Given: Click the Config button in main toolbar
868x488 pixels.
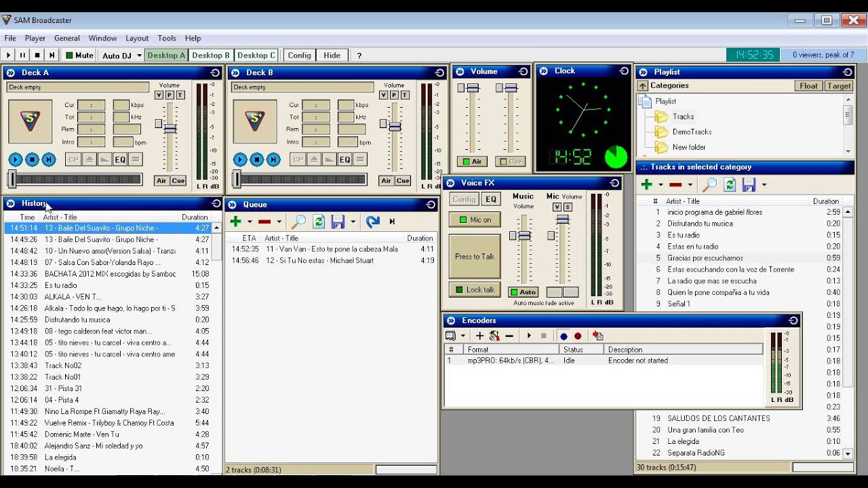Looking at the screenshot, I should tap(299, 56).
